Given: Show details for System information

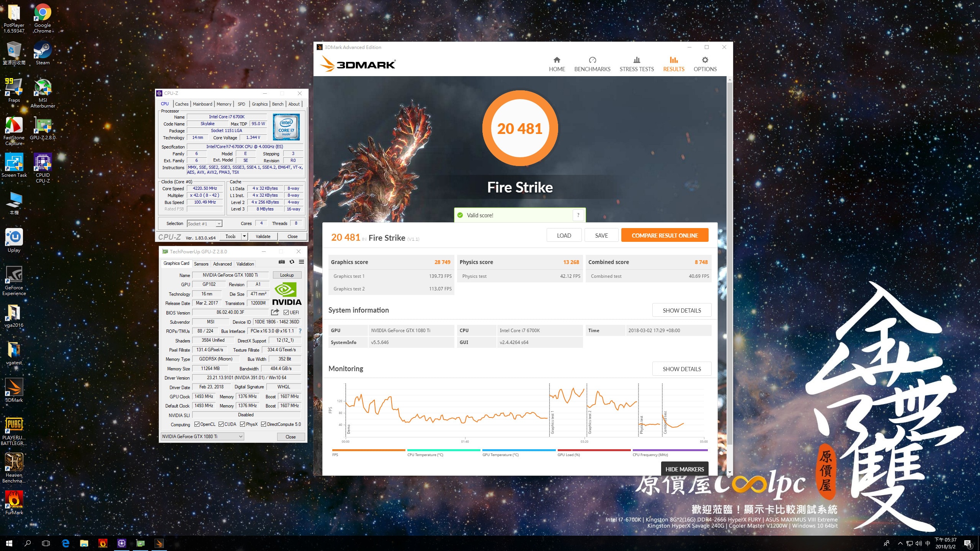Looking at the screenshot, I should [x=682, y=310].
